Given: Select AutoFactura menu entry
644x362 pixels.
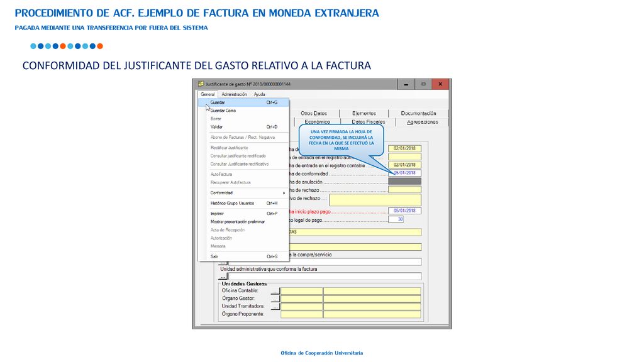Looking at the screenshot, I should 243,175.
